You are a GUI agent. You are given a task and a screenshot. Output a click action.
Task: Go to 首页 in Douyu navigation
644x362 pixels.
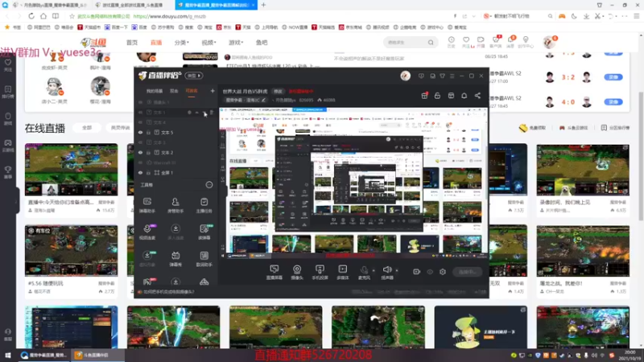pyautogui.click(x=132, y=43)
